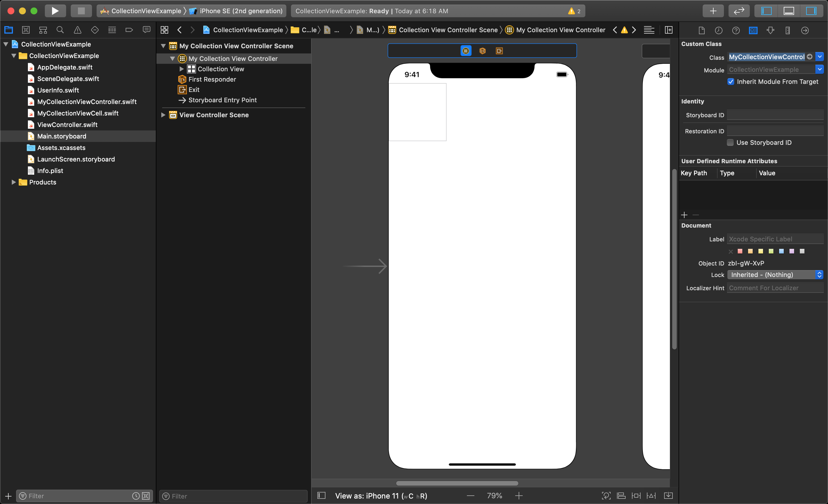The image size is (828, 504).
Task: Toggle Inherit Module From Target checkbox
Action: pyautogui.click(x=731, y=82)
